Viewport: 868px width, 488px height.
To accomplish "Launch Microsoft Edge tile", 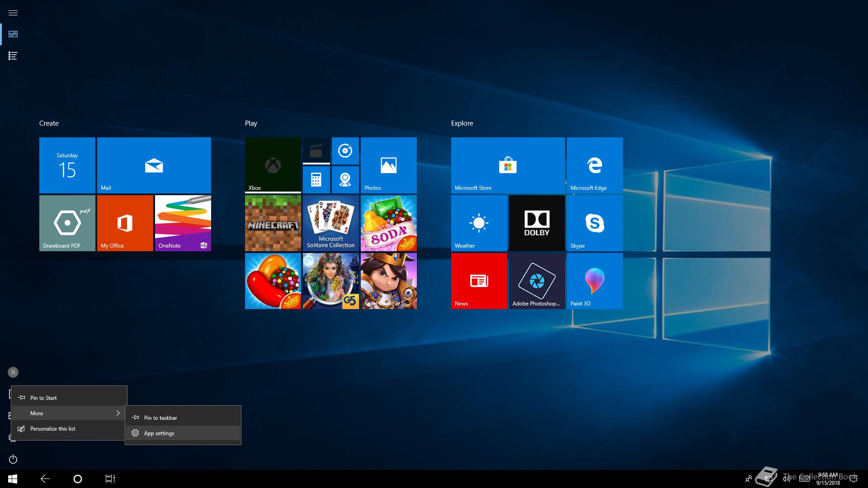I will click(x=595, y=165).
